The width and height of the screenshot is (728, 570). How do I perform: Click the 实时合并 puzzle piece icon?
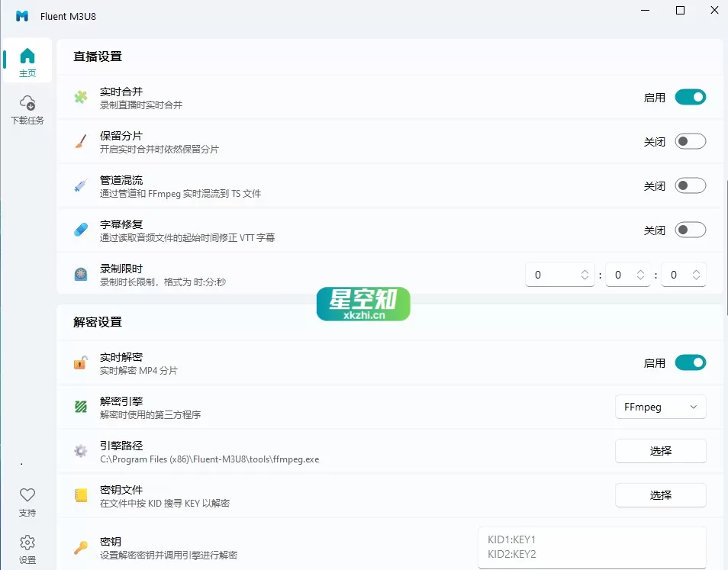pos(81,97)
